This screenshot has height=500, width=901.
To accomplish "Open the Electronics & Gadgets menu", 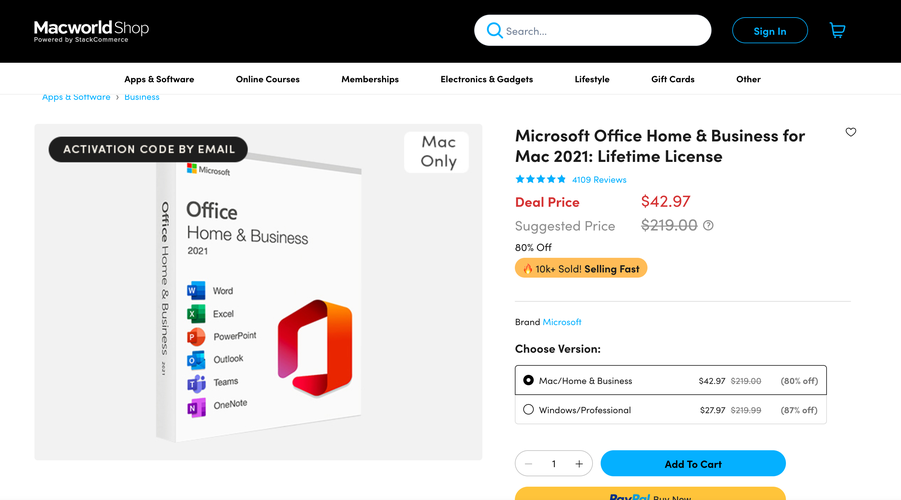I will [x=487, y=79].
